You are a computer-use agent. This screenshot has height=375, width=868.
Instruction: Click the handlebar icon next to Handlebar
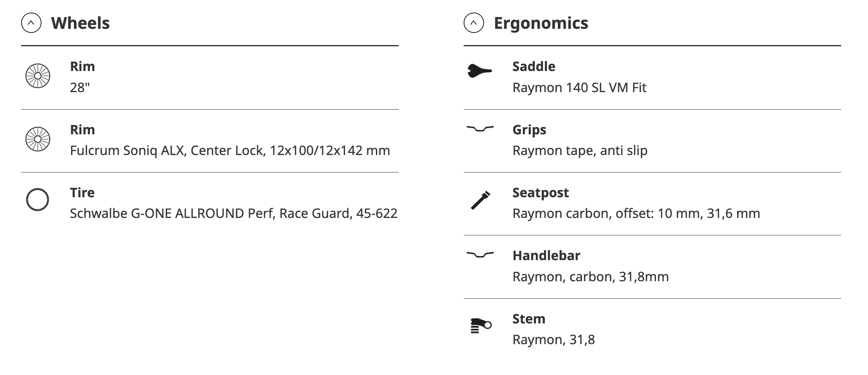[x=480, y=254]
